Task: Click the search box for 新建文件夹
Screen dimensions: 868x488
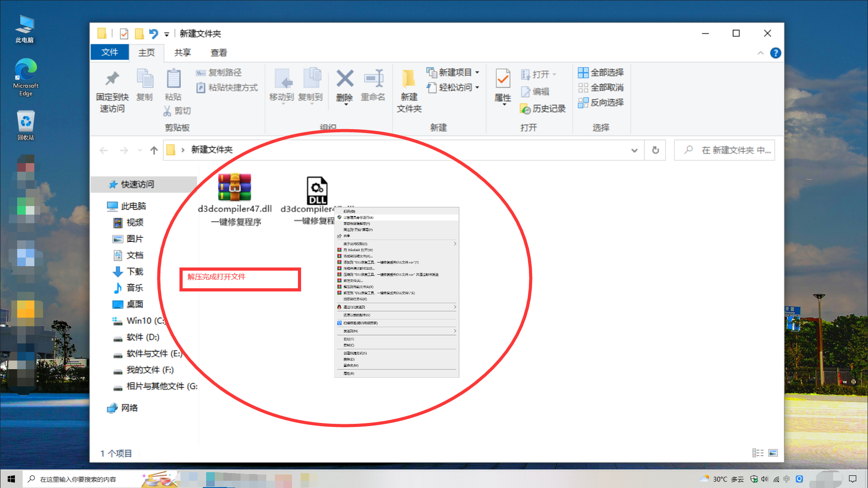Action: [x=724, y=150]
